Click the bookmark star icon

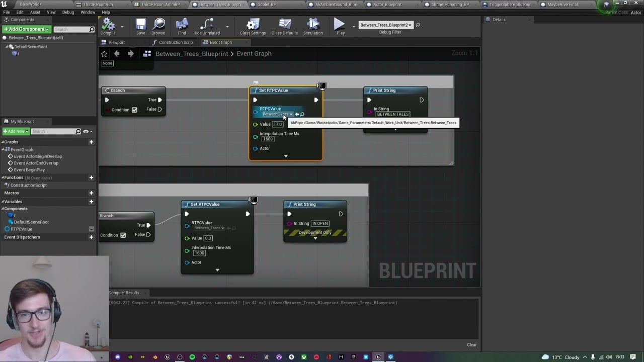pyautogui.click(x=104, y=54)
